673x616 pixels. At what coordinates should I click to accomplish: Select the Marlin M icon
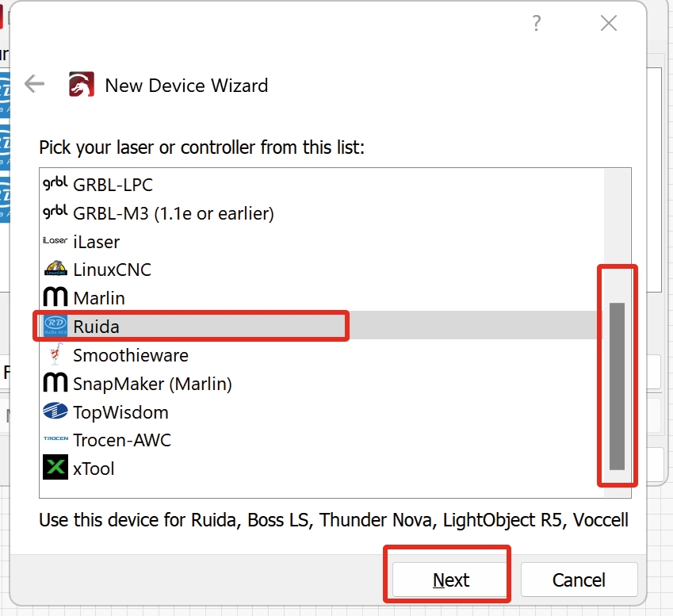pyautogui.click(x=55, y=297)
